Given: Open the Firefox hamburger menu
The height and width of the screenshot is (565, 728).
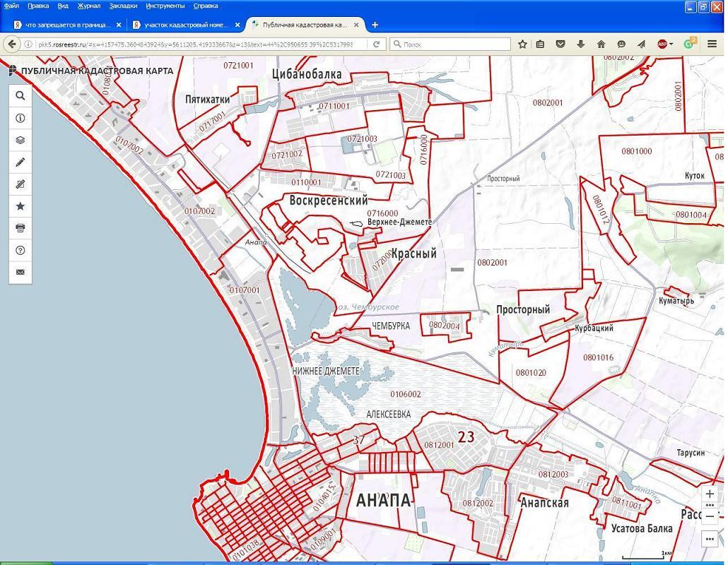Looking at the screenshot, I should pyautogui.click(x=712, y=44).
